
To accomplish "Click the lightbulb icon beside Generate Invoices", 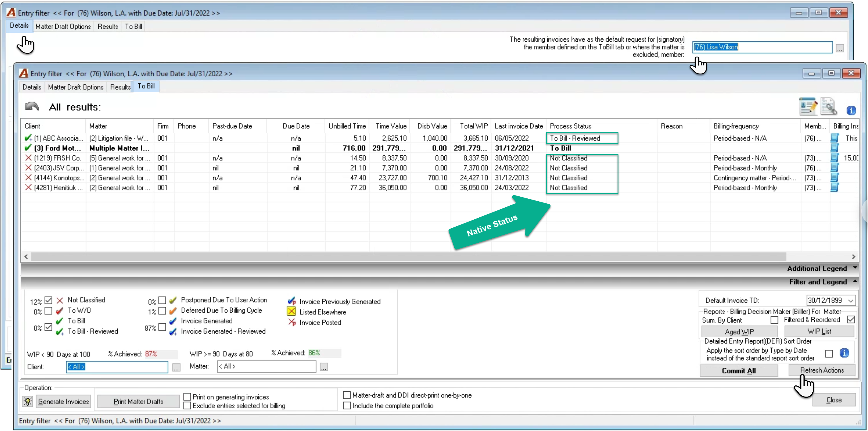I will (28, 401).
